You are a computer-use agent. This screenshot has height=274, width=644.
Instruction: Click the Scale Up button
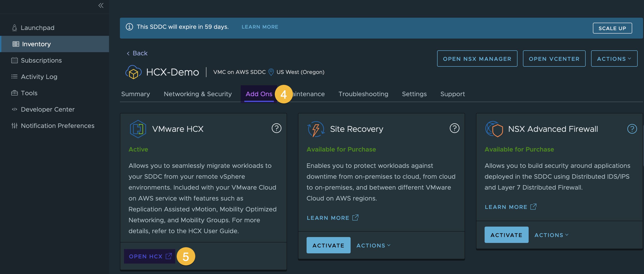[612, 28]
